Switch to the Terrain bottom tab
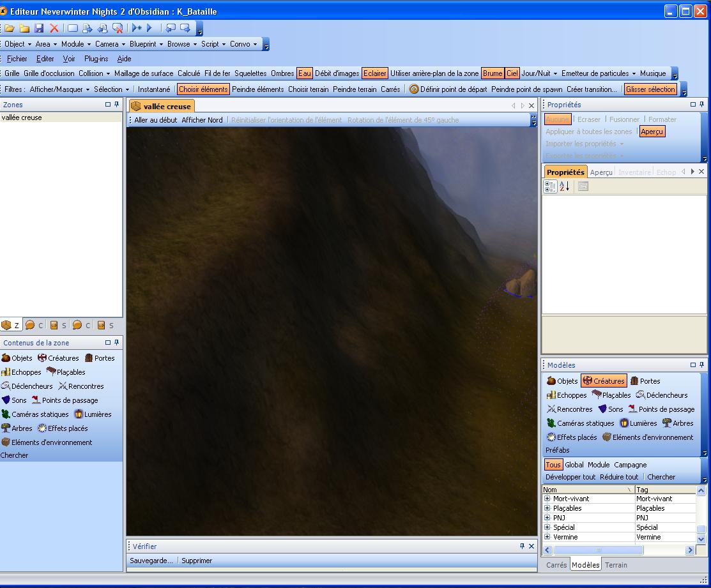 [x=616, y=565]
